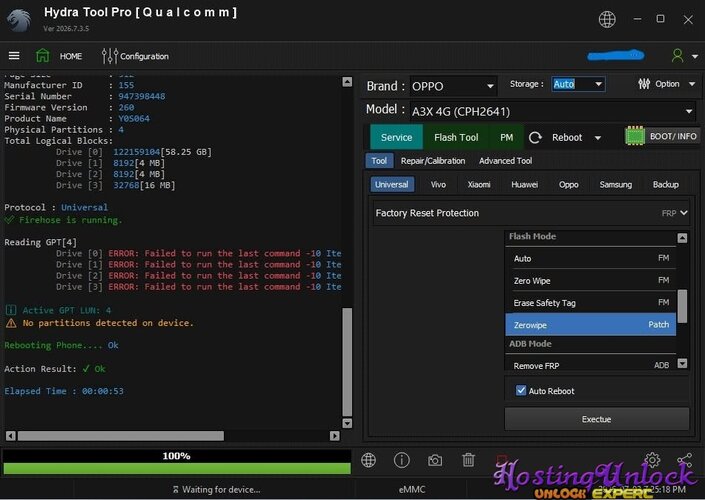Select the Xiaomi brand tab

click(479, 184)
